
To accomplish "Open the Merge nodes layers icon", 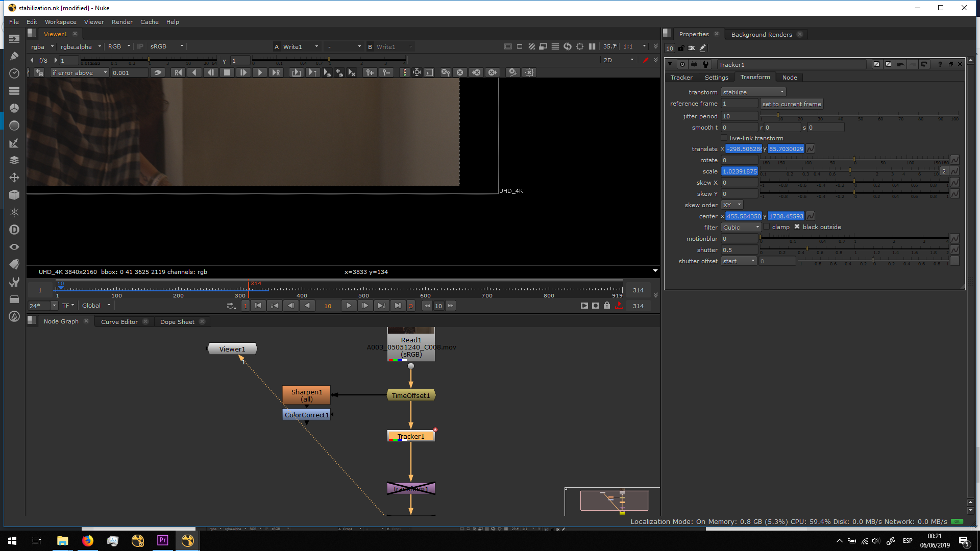I will tap(14, 160).
